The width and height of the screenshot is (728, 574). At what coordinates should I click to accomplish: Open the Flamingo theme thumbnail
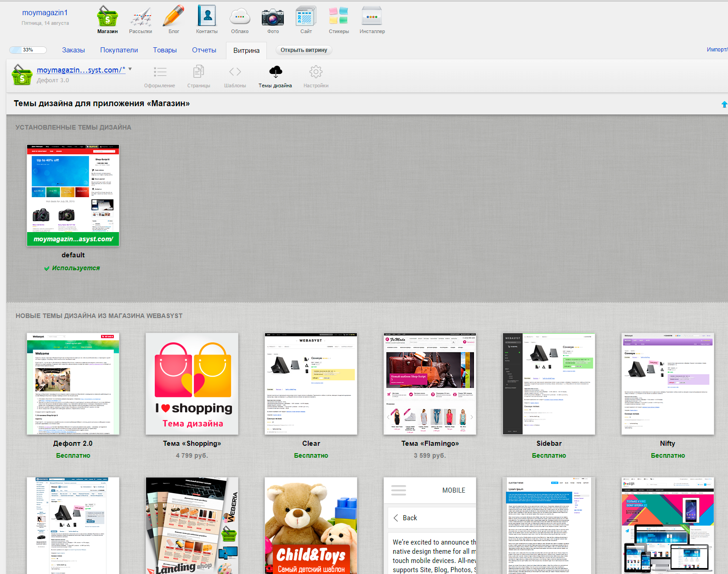[430, 384]
